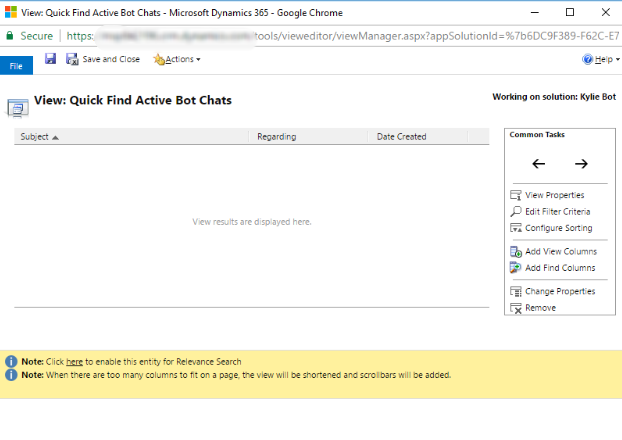
Task: Minimize the Chrome window
Action: pyautogui.click(x=535, y=12)
